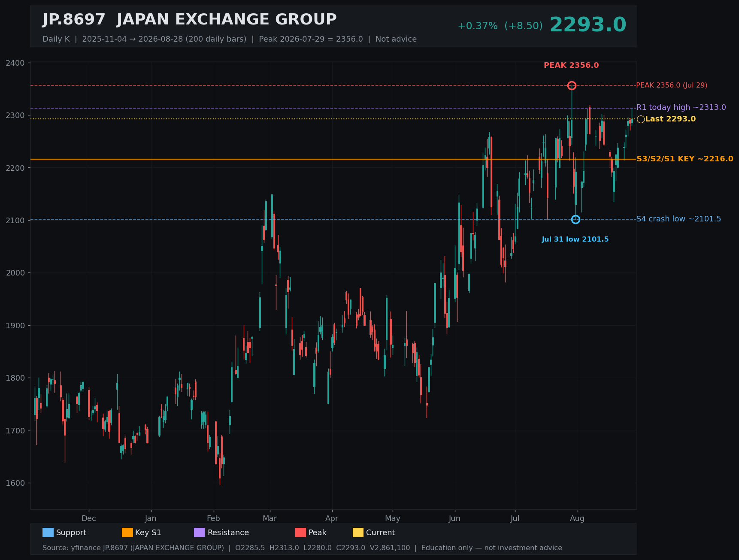Click the 2400 y-axis tick label
Image resolution: width=739 pixels, height=560 pixels.
click(x=15, y=63)
